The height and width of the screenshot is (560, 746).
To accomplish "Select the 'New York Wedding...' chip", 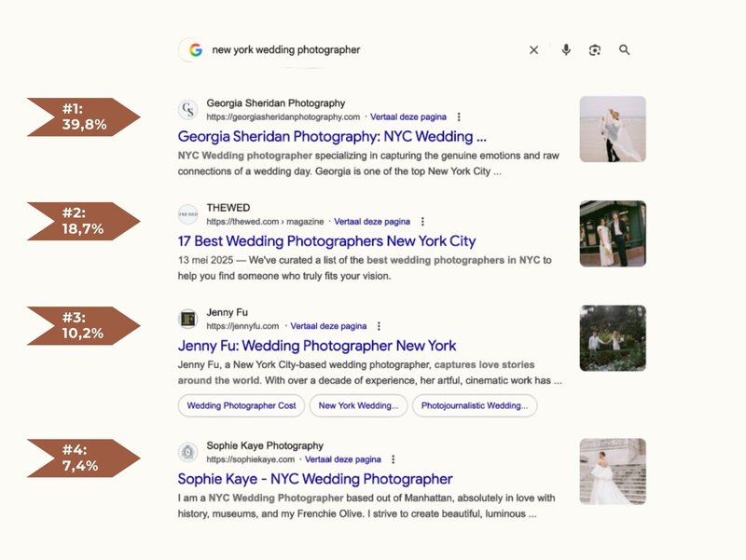I will (358, 405).
